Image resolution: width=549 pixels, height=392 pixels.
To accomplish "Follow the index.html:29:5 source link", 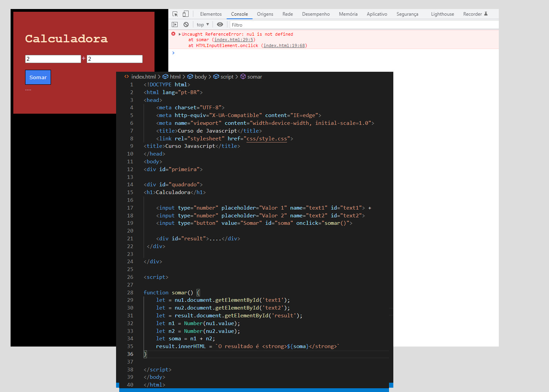I will coord(234,40).
